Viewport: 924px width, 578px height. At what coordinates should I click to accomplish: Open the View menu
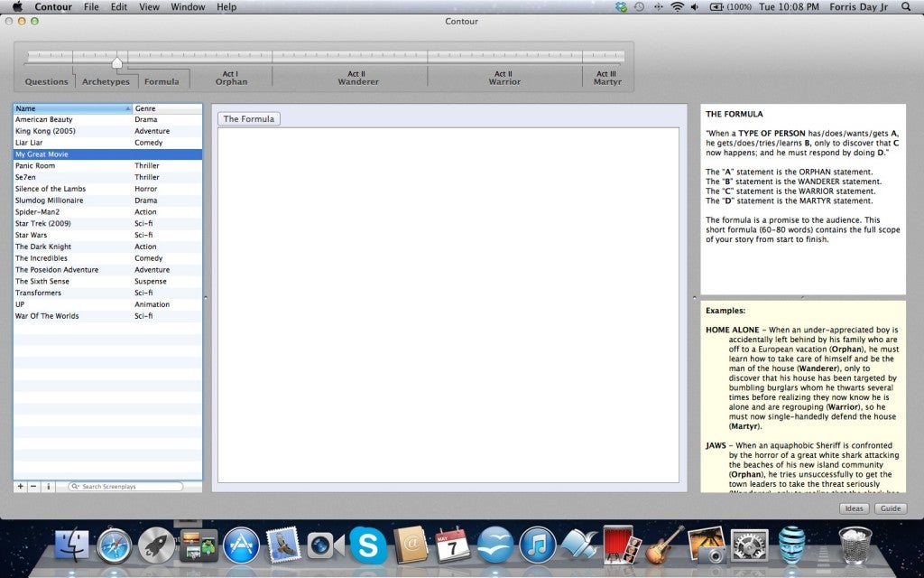tap(149, 7)
